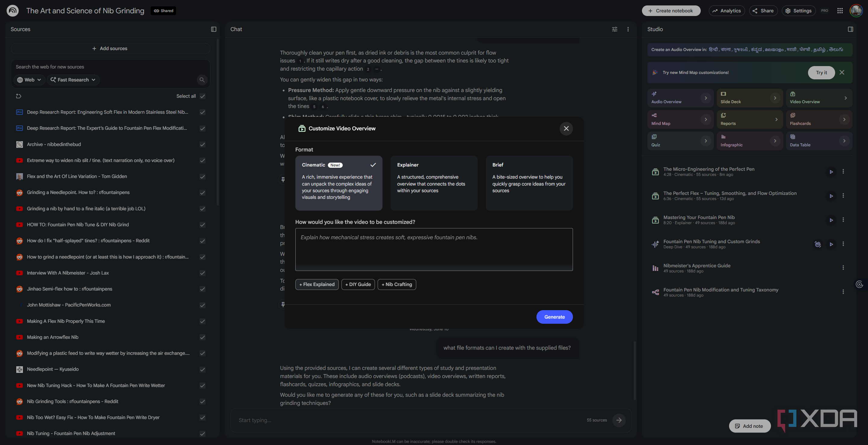Image resolution: width=868 pixels, height=445 pixels.
Task: Expand Mind Map customization arrow
Action: point(706,120)
